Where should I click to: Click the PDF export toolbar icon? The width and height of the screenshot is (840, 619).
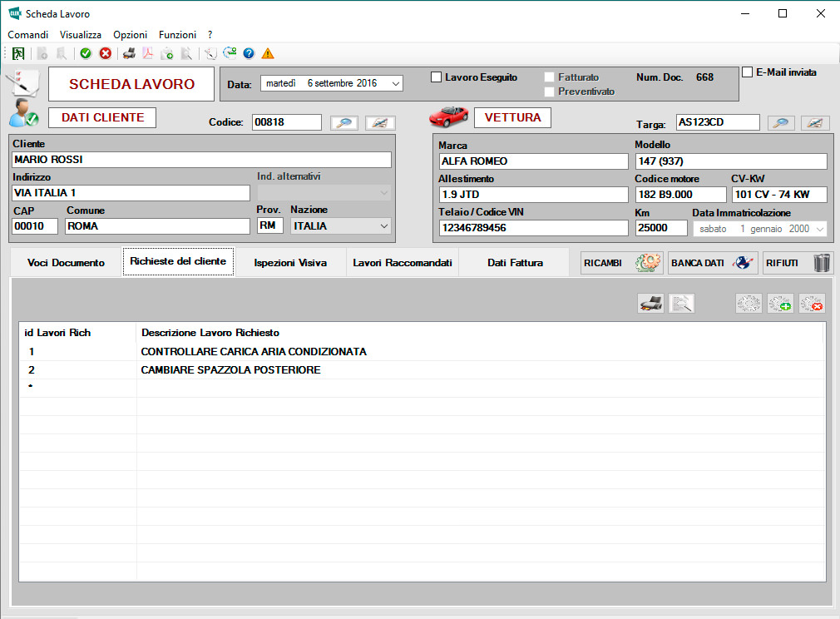pos(148,53)
